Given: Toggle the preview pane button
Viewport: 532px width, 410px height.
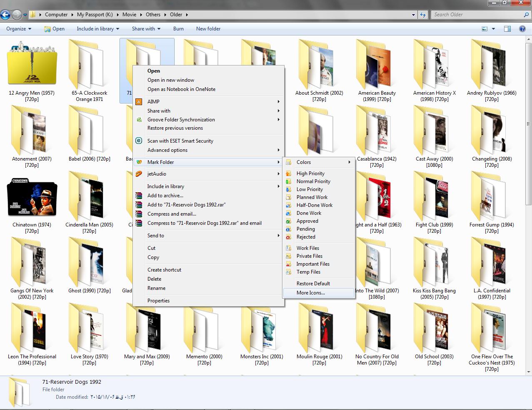Looking at the screenshot, I should pyautogui.click(x=507, y=29).
